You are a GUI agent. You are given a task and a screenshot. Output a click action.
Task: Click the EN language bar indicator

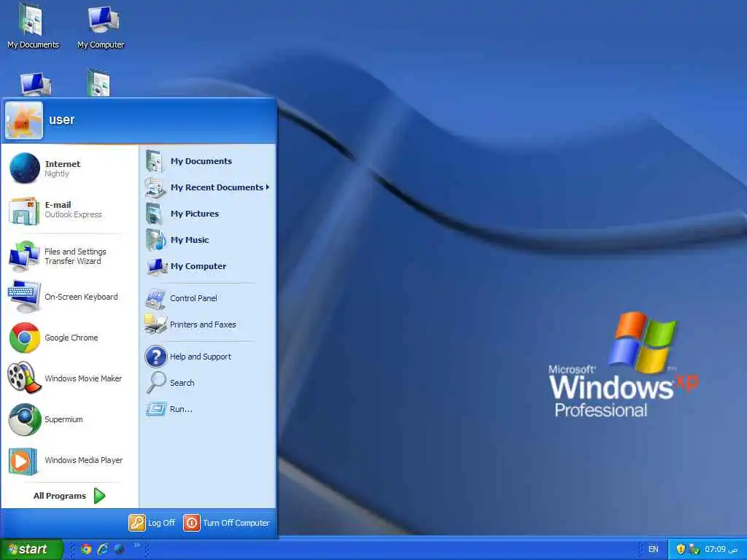coord(653,549)
